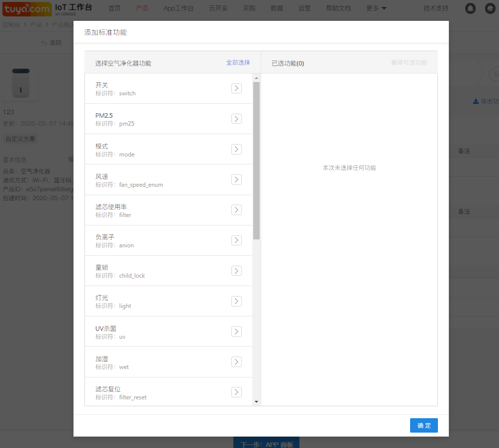Add the 灯光 light arrow

tap(236, 301)
